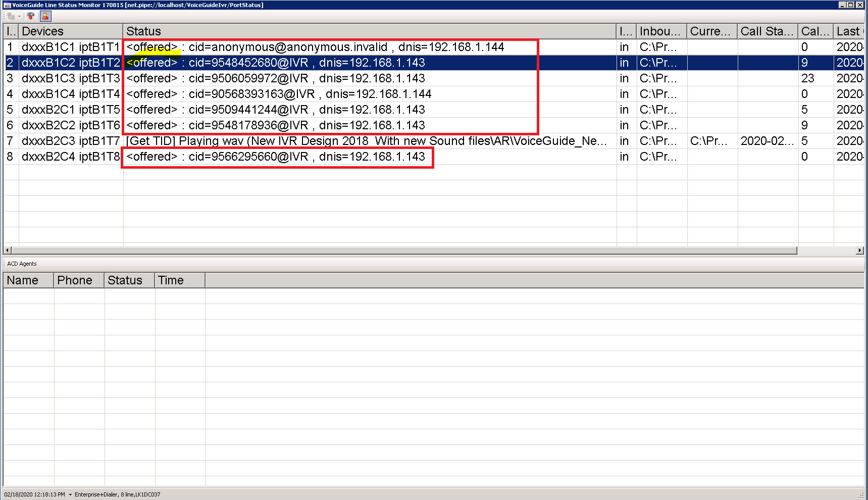This screenshot has height=500, width=868.
Task: Click the ACD Agents Name column header
Action: [x=28, y=280]
